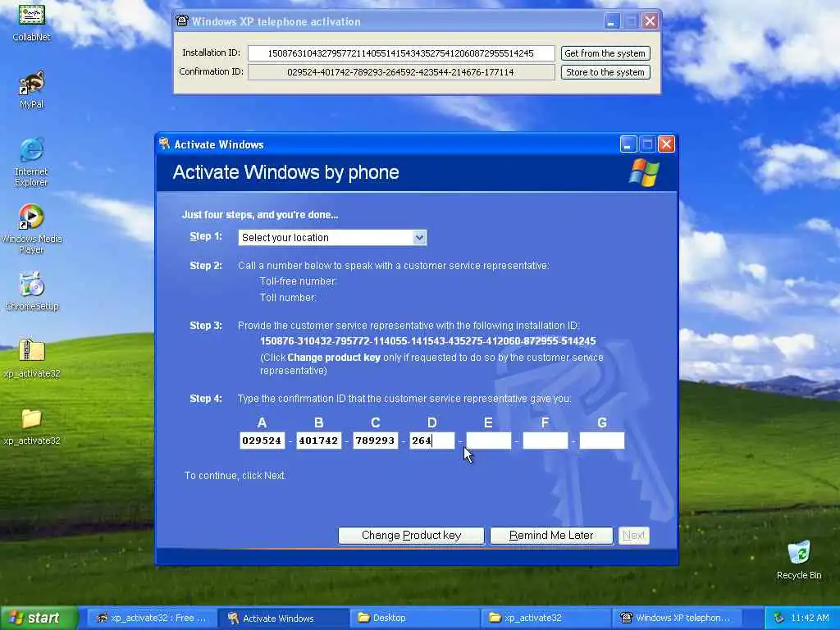Click Remind Me Later button
Viewport: 840px width, 630px height.
click(x=551, y=535)
